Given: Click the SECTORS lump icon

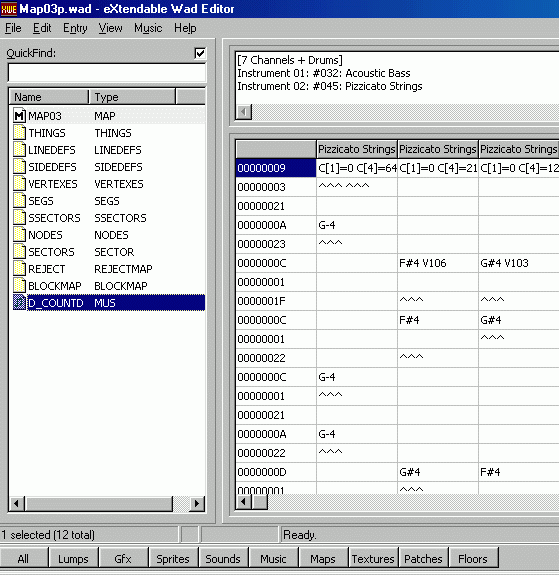Looking at the screenshot, I should [19, 252].
